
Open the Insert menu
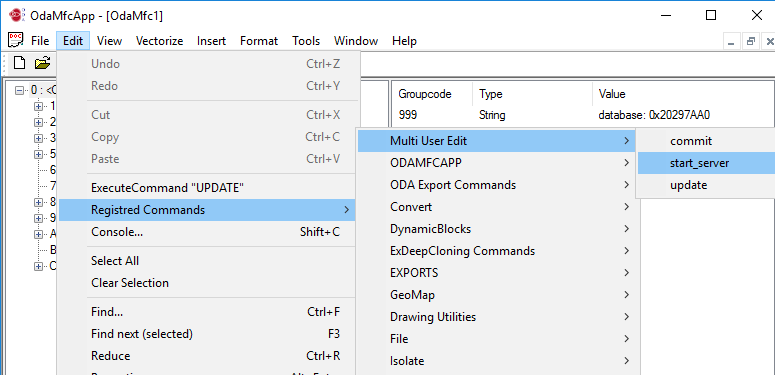211,41
